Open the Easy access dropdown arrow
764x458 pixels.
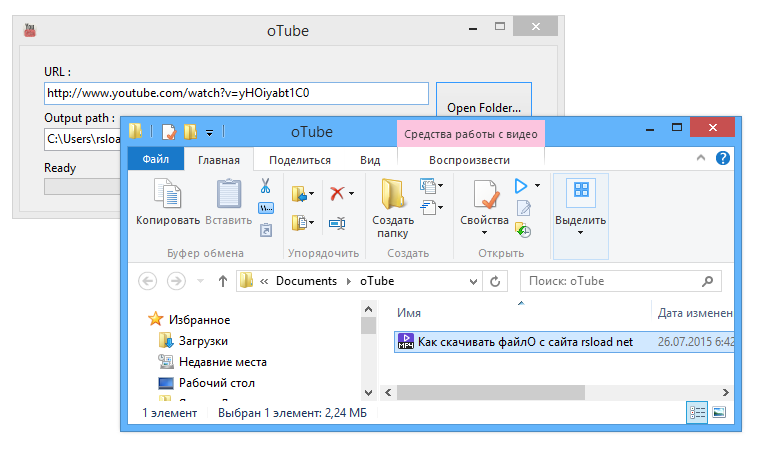point(440,208)
